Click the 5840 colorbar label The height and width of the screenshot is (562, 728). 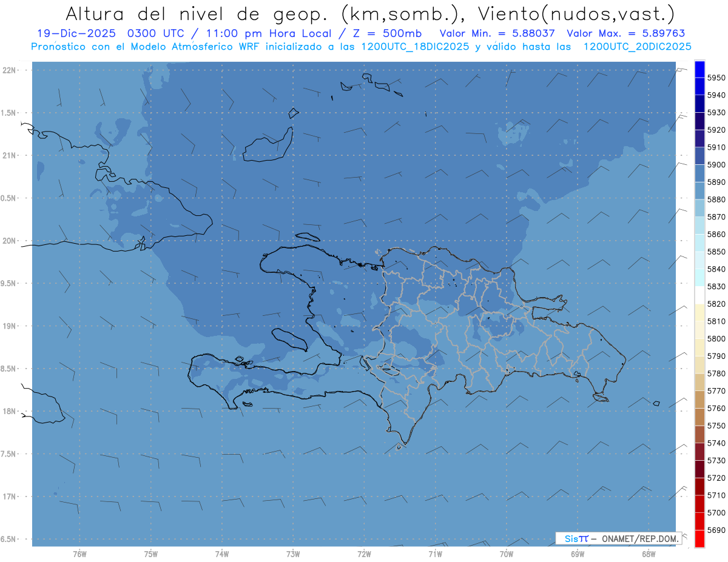pos(716,269)
